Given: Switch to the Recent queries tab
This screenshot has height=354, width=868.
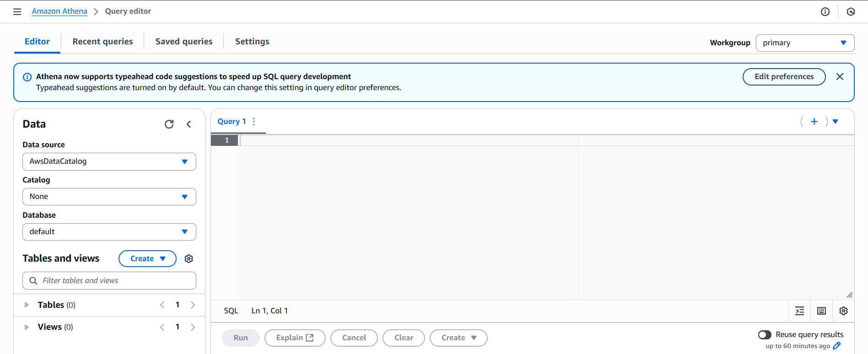Looking at the screenshot, I should (102, 42).
